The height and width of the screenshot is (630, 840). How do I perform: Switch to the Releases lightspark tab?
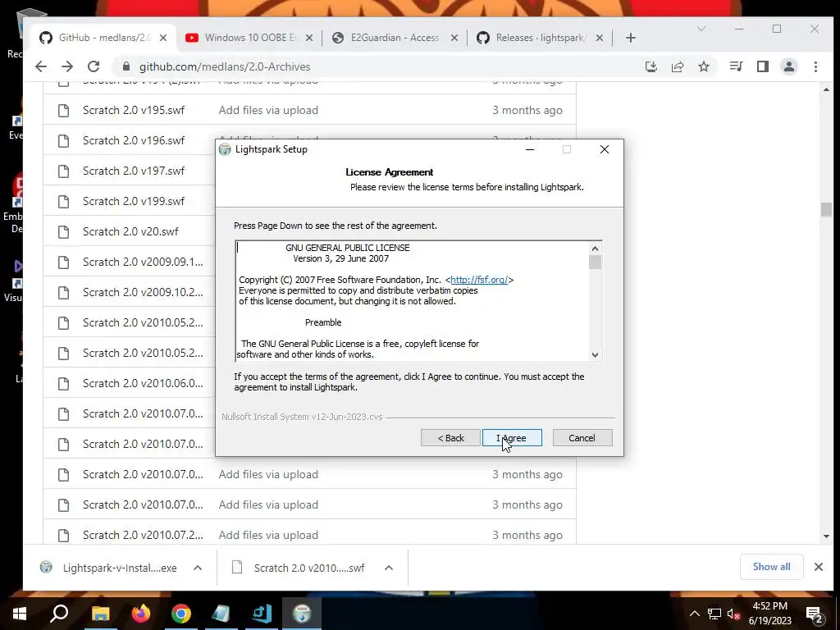[x=540, y=38]
